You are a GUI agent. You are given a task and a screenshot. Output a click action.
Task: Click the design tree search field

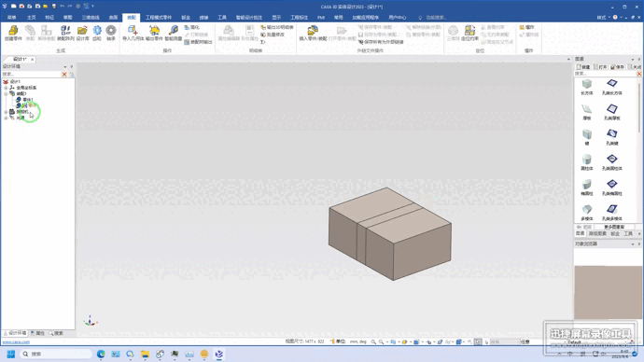pyautogui.click(x=31, y=75)
